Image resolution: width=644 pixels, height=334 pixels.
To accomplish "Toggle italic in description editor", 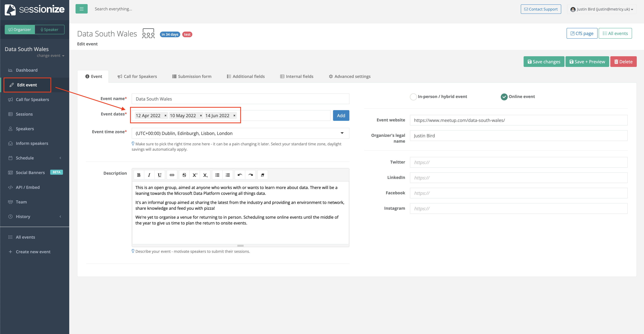I will [149, 175].
